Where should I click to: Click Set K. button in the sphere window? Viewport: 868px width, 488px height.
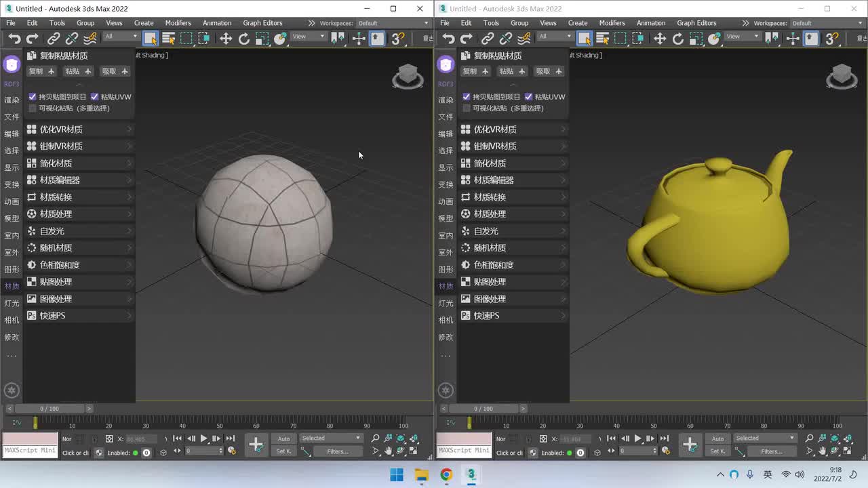click(283, 451)
